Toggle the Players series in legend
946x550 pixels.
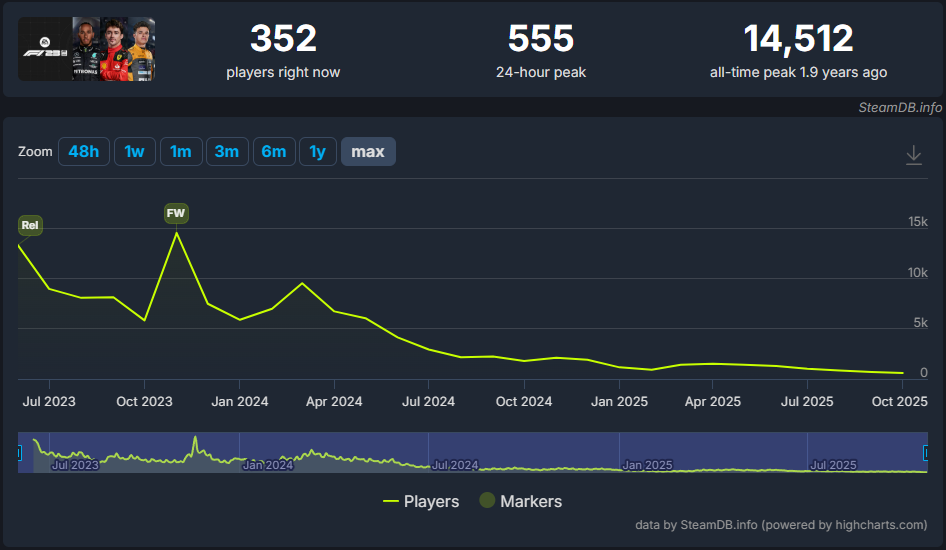click(421, 501)
